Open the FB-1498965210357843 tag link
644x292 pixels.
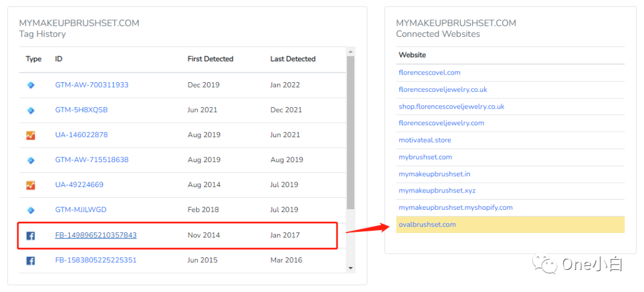(95, 235)
